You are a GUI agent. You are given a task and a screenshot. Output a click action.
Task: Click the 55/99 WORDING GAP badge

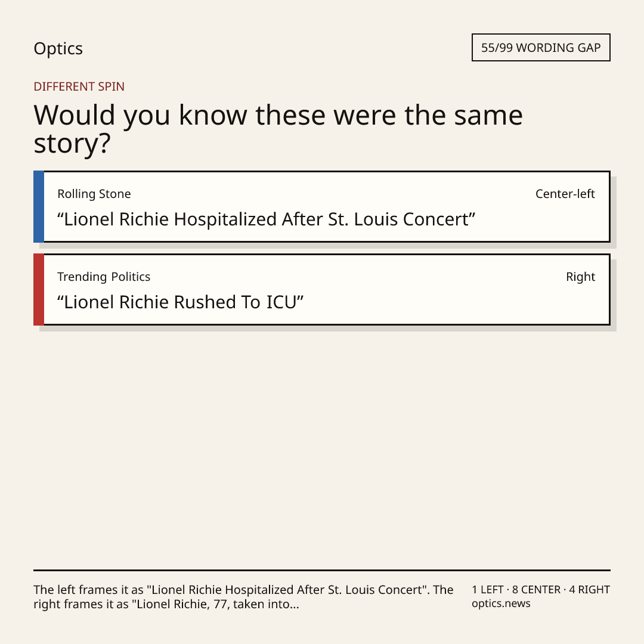tap(541, 48)
